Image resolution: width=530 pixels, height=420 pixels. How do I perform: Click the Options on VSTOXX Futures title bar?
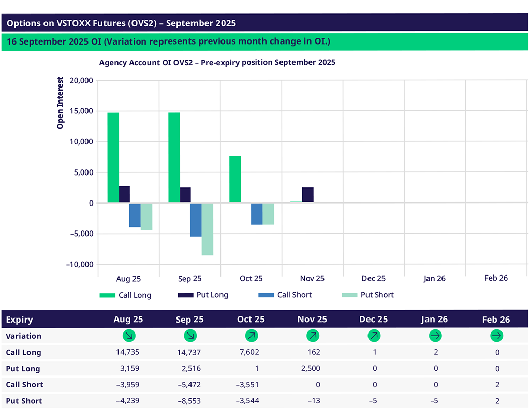point(265,23)
